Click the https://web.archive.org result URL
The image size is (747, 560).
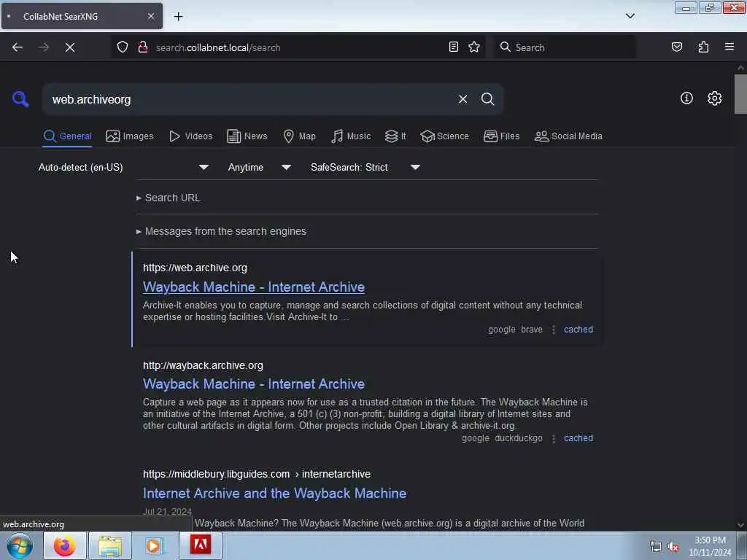pos(195,268)
